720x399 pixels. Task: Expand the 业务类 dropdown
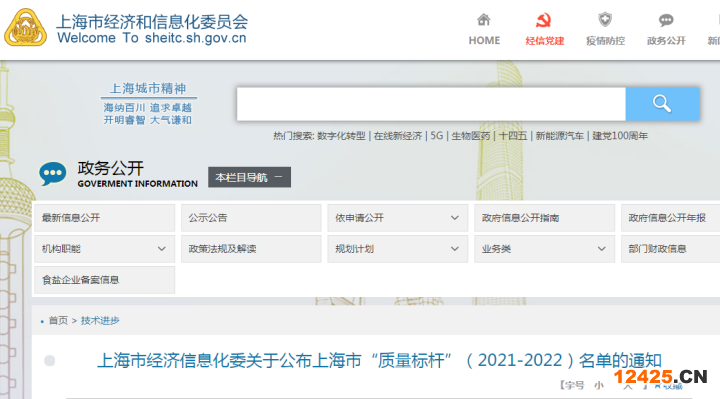[545, 249]
